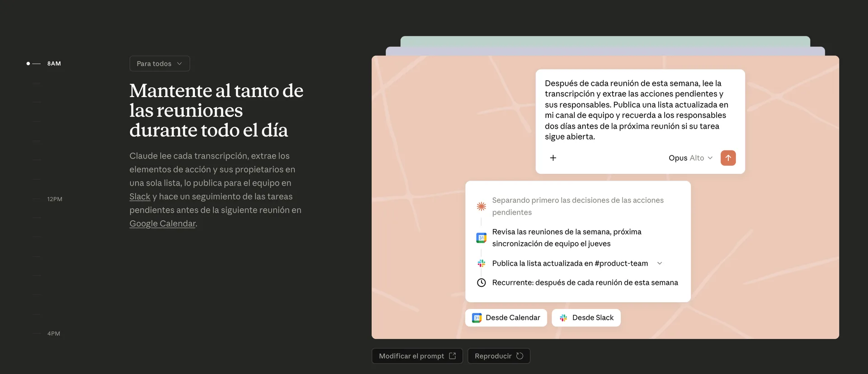Image resolution: width=868 pixels, height=374 pixels.
Task: Click the clock icon beside Recurrente
Action: pos(481,283)
